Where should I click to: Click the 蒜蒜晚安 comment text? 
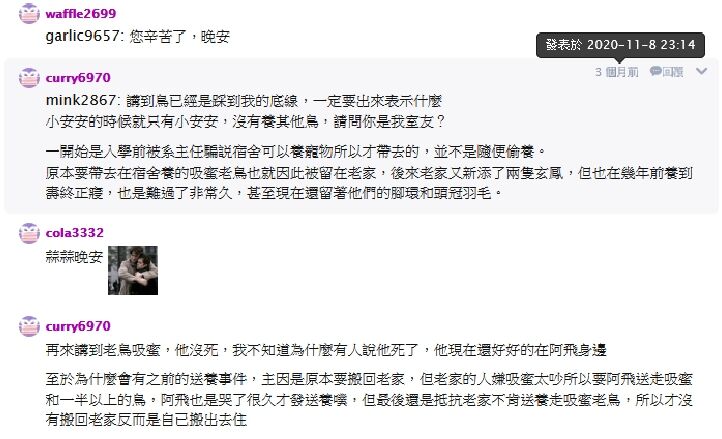(74, 257)
